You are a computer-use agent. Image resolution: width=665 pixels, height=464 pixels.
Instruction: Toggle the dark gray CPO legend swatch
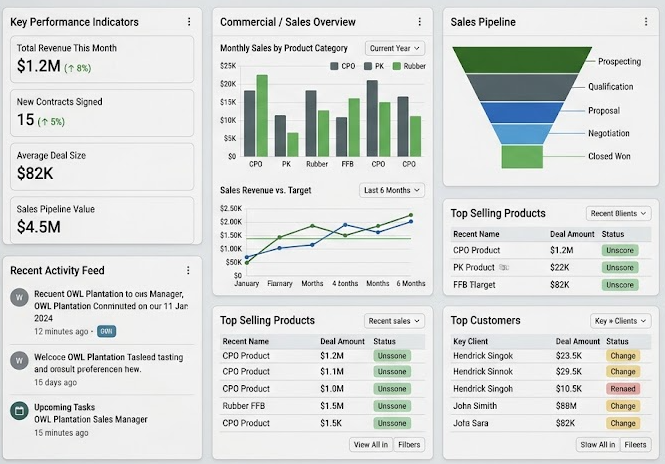coord(334,66)
